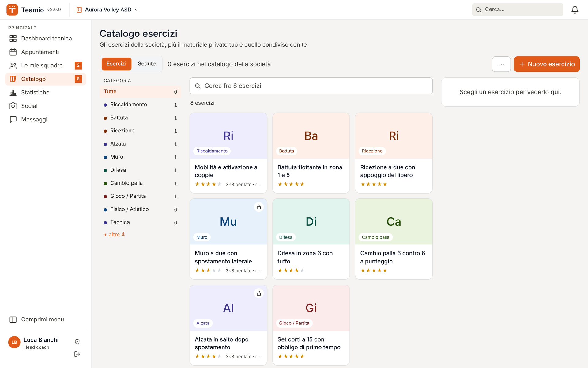Filter by Alzata category
This screenshot has width=588, height=368.
click(x=140, y=144)
